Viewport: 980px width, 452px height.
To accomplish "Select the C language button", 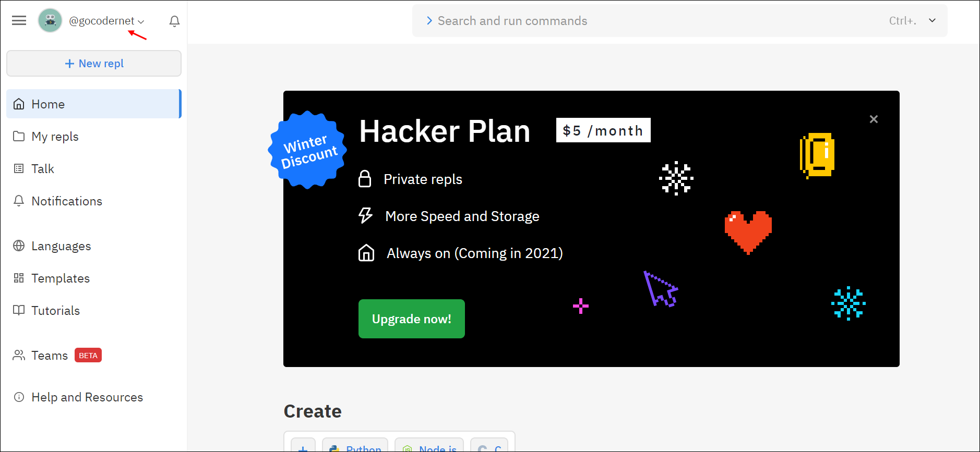I will tap(489, 446).
